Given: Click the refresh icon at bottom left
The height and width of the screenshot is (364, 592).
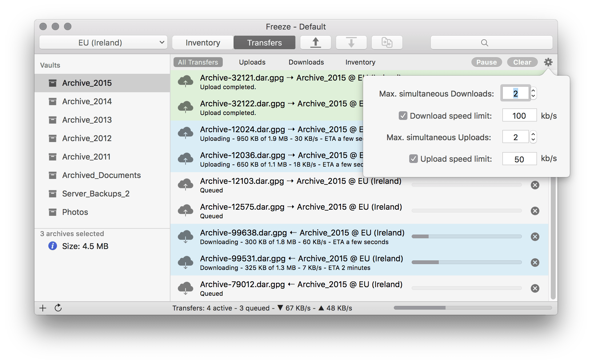Looking at the screenshot, I should pos(58,308).
